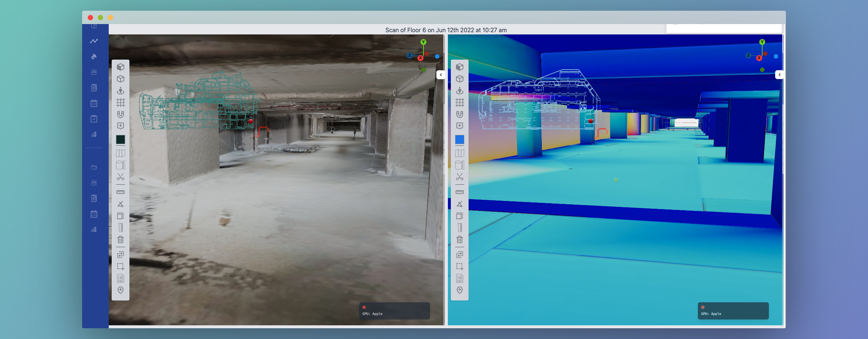Export DWG file from left viewer toolbar
This screenshot has height=339, width=868.
[121, 278]
